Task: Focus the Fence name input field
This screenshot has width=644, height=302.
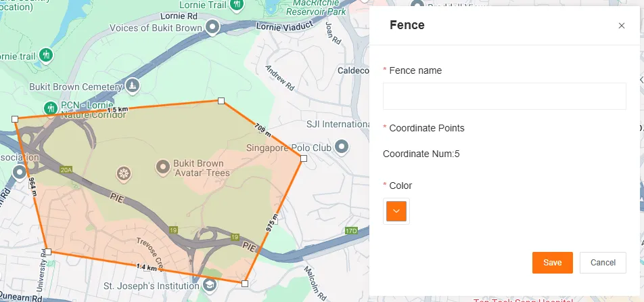Action: pyautogui.click(x=504, y=96)
